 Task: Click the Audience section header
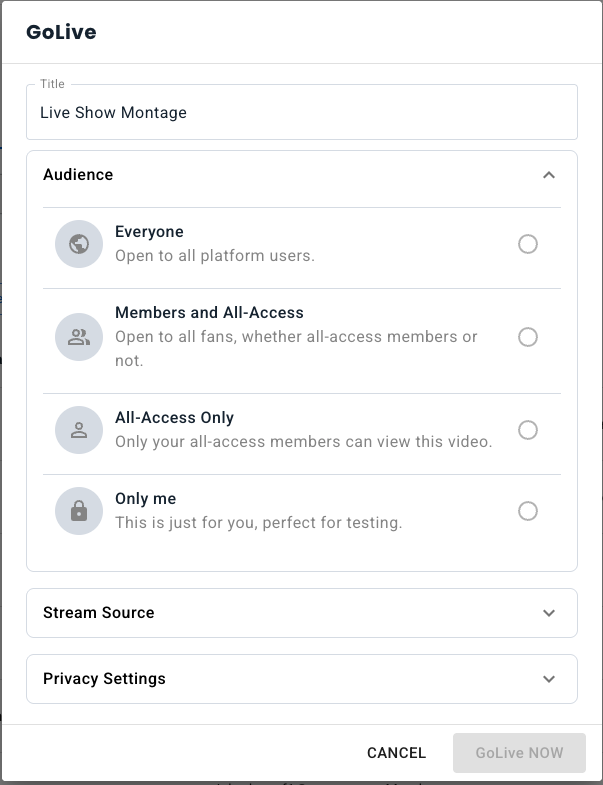[78, 175]
